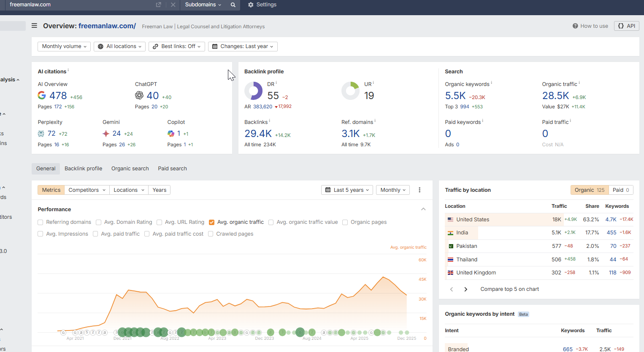
Task: Open Monthly volume dropdown
Action: click(64, 46)
